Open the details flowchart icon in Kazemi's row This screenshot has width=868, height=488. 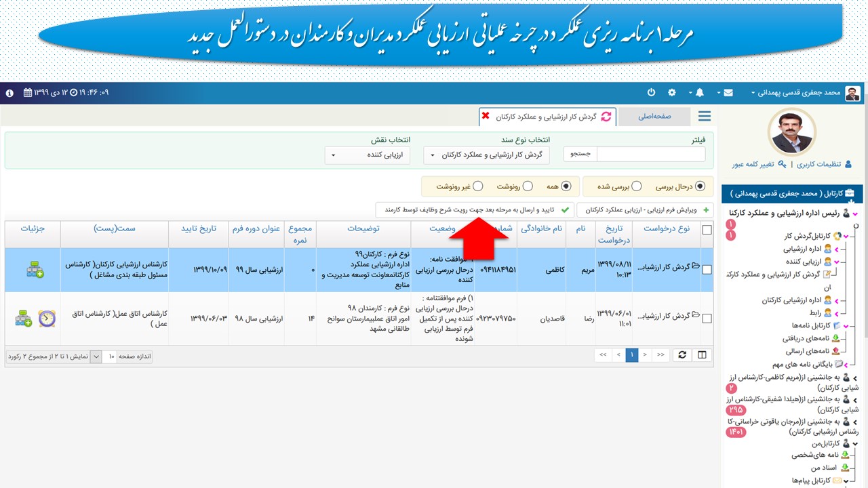pyautogui.click(x=35, y=270)
